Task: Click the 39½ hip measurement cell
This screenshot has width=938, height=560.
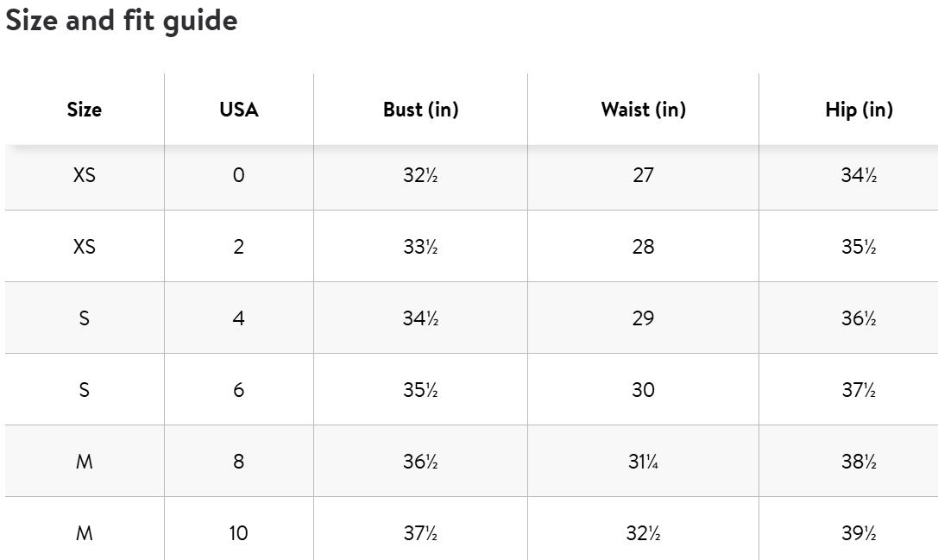Action: point(859,533)
